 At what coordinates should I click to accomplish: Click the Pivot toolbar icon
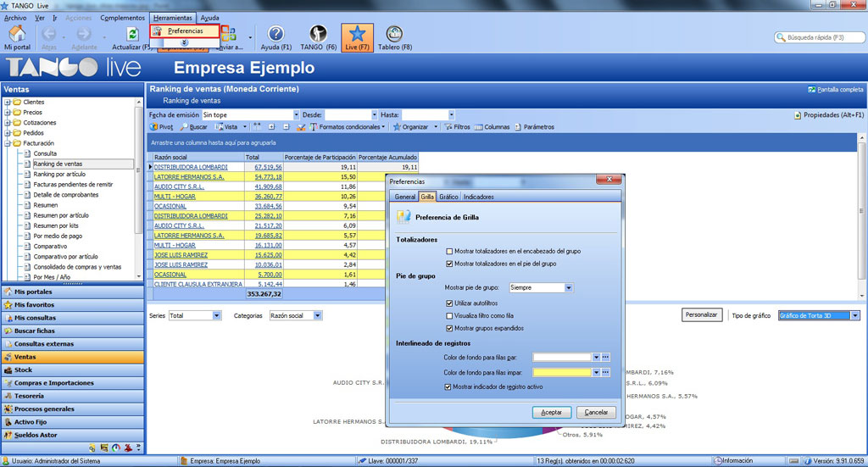point(162,127)
